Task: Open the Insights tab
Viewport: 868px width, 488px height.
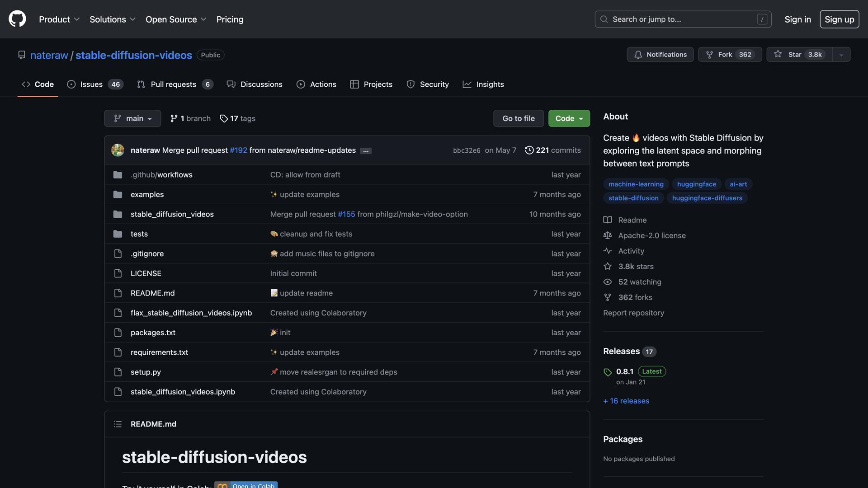Action: [x=483, y=84]
